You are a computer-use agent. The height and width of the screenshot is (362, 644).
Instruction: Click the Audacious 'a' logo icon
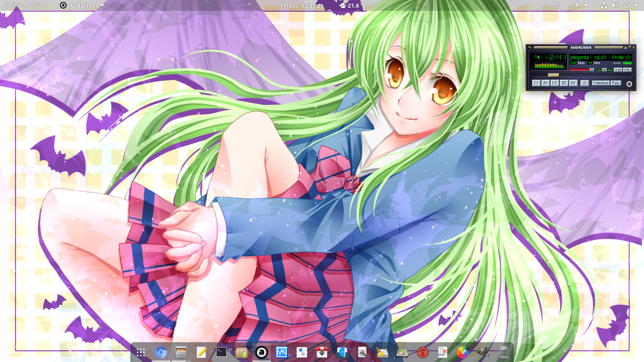(629, 84)
